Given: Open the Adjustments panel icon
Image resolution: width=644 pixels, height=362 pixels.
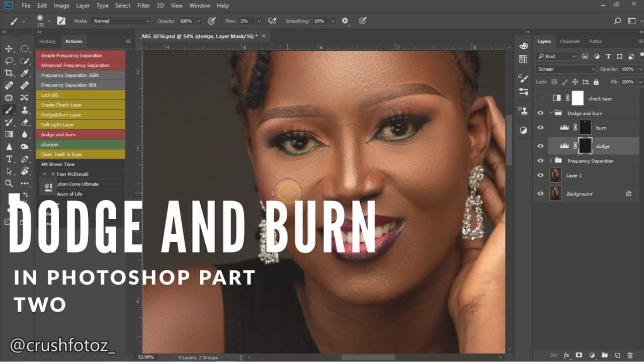Looking at the screenshot, I should pyautogui.click(x=523, y=130).
